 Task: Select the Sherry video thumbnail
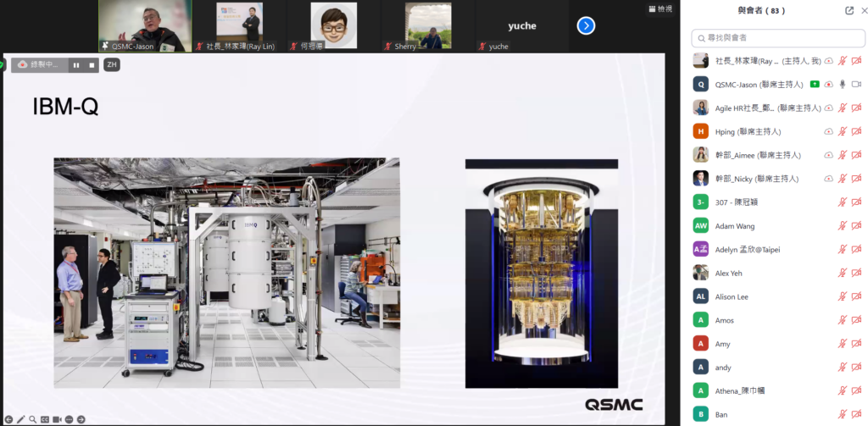pos(428,25)
